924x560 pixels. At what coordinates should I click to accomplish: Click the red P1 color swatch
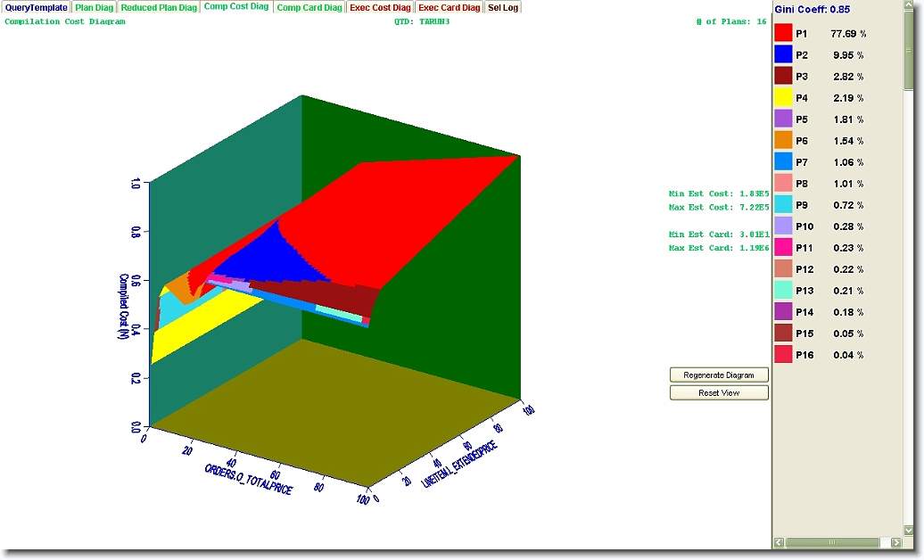pyautogui.click(x=783, y=33)
